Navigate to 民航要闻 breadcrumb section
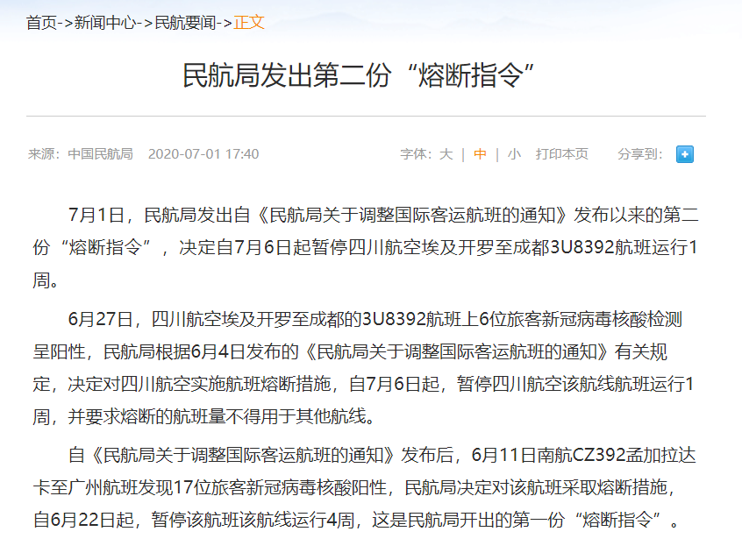The width and height of the screenshot is (742, 560). coord(186,23)
